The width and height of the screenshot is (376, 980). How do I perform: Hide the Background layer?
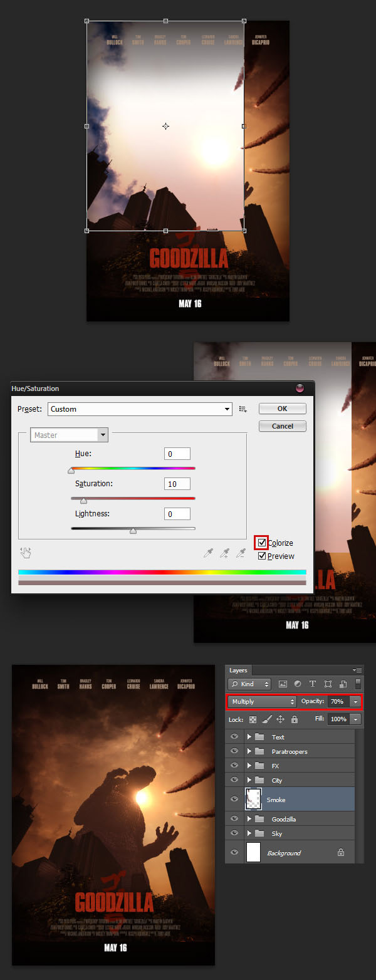click(x=234, y=852)
